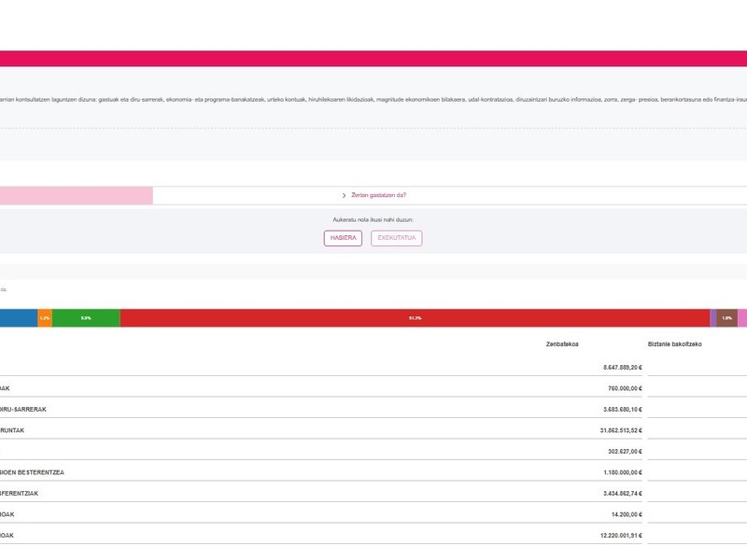Sort by the Zenbatekoa column header
Image resolution: width=747 pixels, height=560 pixels.
click(562, 344)
